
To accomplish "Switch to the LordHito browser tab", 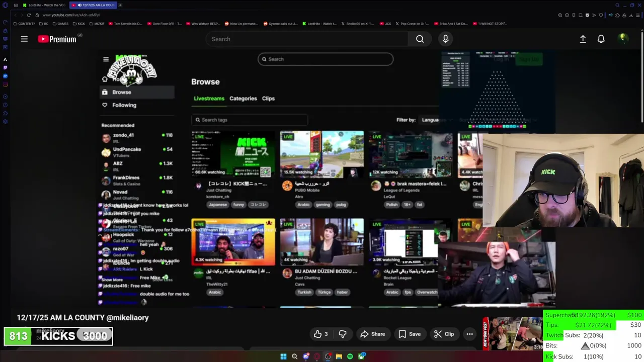I will (44, 5).
